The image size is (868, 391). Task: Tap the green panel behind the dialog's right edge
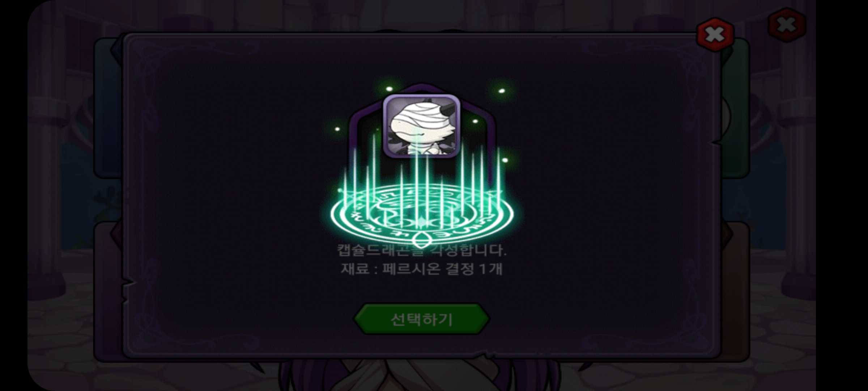tap(735, 109)
